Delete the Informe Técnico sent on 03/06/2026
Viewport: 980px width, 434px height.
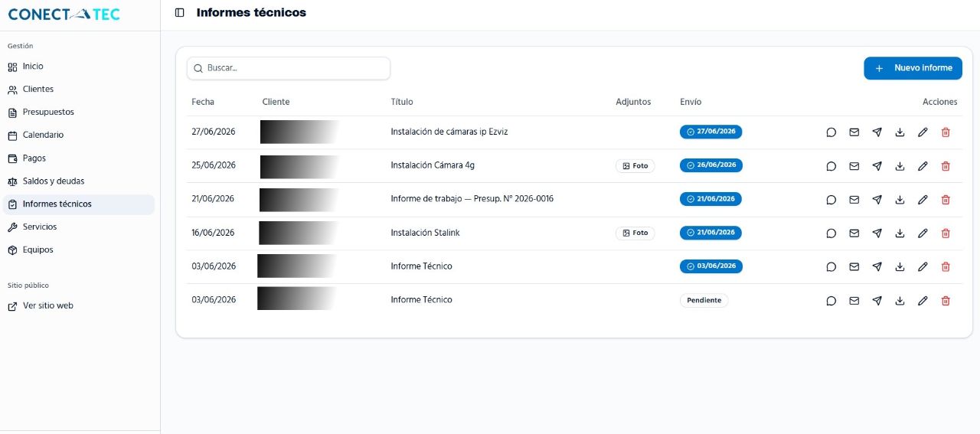pos(946,267)
